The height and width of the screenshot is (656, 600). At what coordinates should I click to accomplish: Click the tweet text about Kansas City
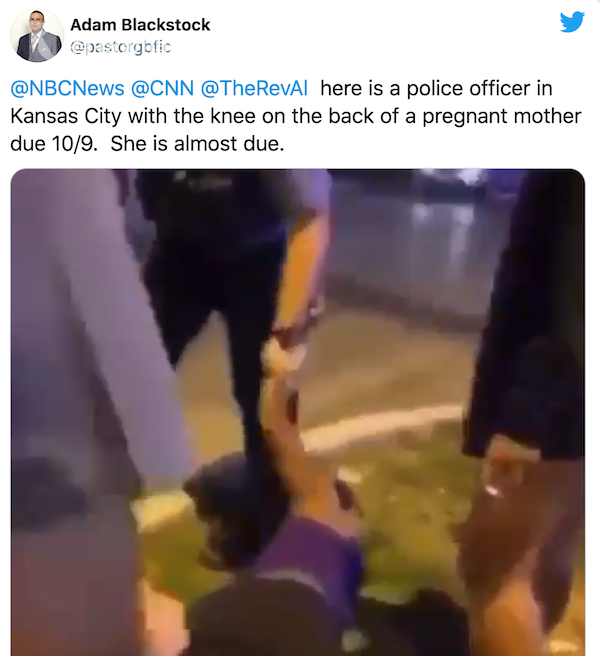296,116
